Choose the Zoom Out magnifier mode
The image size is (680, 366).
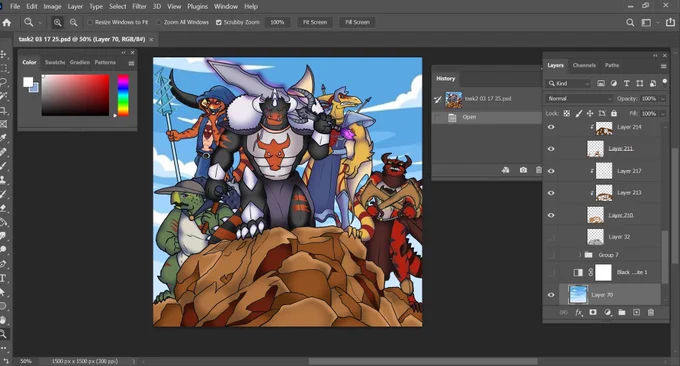point(74,23)
